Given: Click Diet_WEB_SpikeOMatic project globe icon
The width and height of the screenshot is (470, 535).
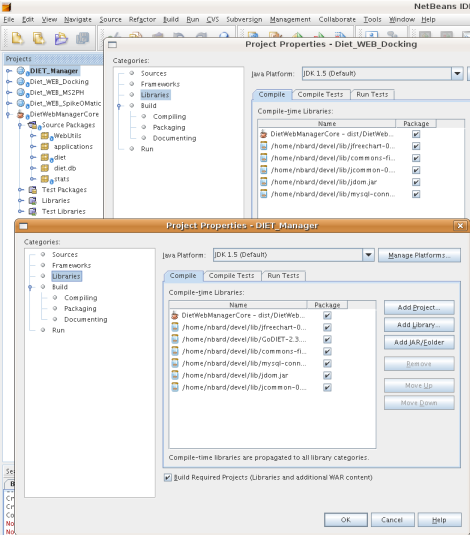Looking at the screenshot, I should [21, 103].
